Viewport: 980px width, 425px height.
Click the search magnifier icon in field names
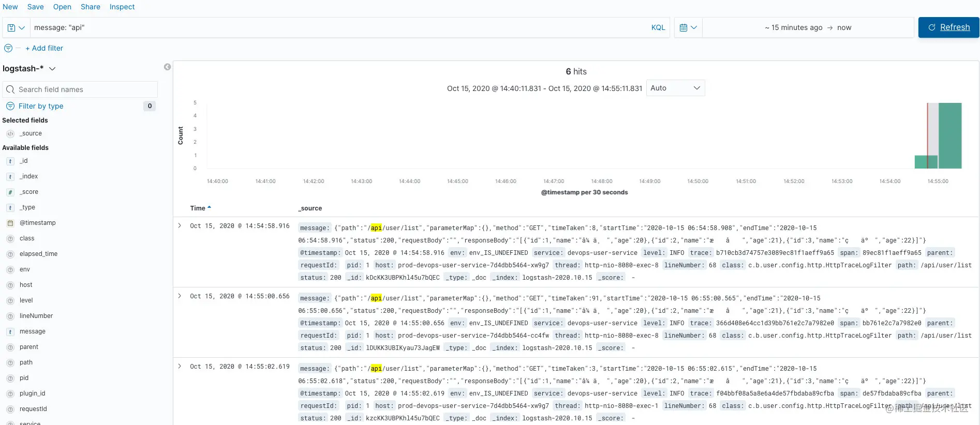click(x=10, y=89)
